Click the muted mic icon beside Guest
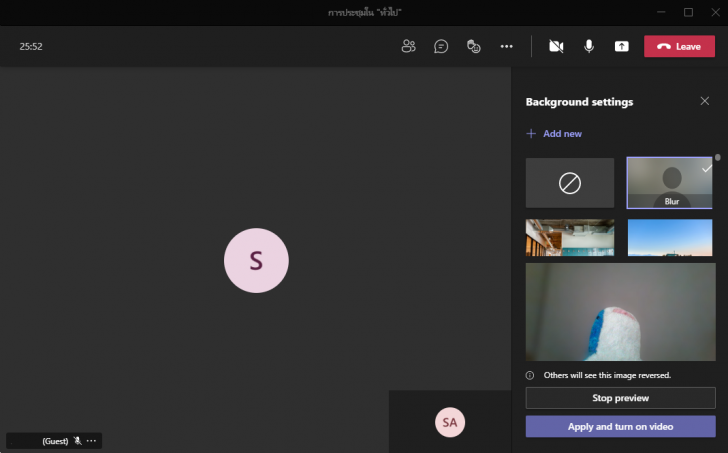The width and height of the screenshot is (728, 453). pos(78,441)
